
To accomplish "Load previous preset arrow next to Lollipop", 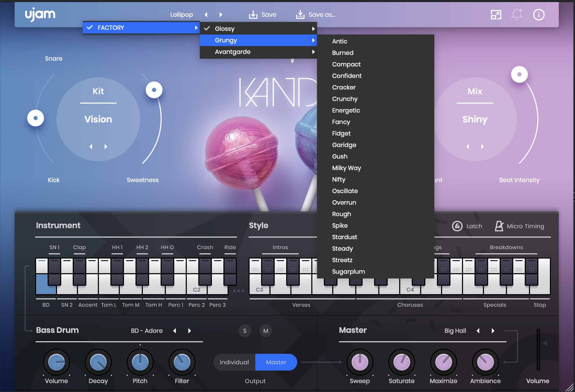I will point(206,15).
